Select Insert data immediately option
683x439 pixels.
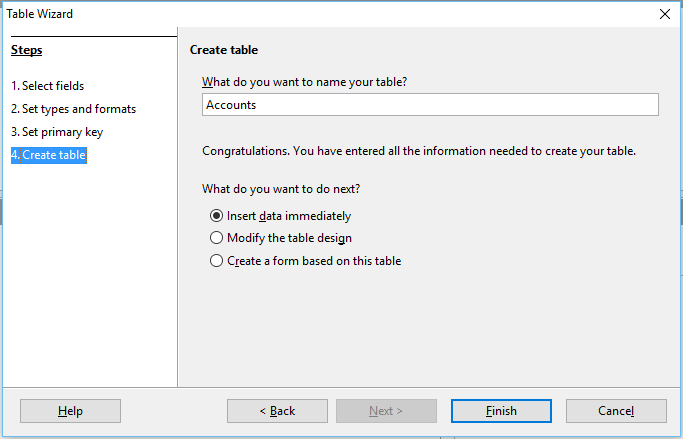tap(216, 215)
